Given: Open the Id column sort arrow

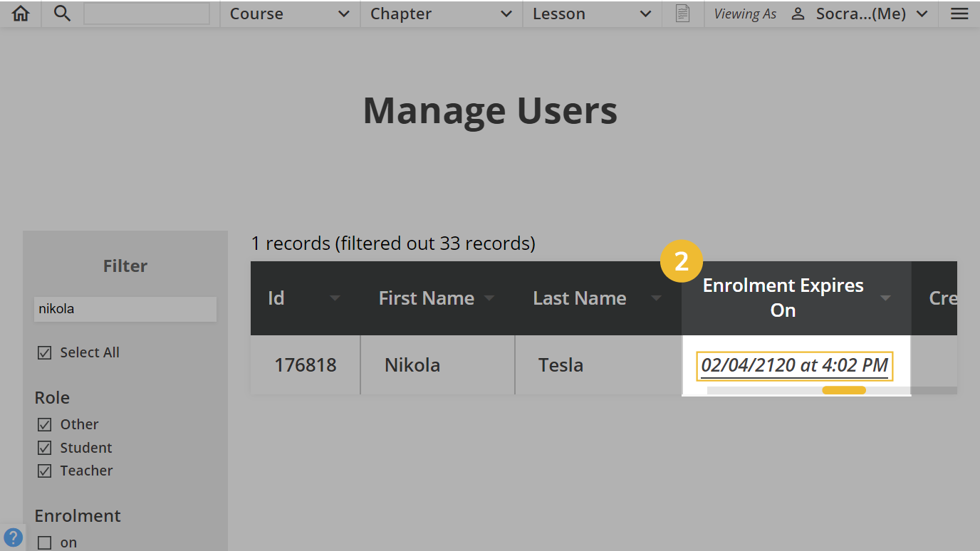Looking at the screenshot, I should (x=335, y=298).
